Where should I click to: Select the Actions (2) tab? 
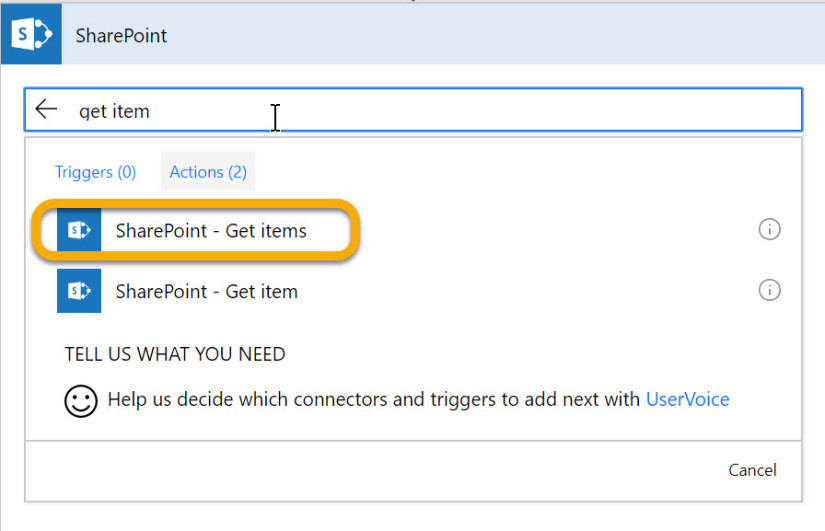(208, 172)
